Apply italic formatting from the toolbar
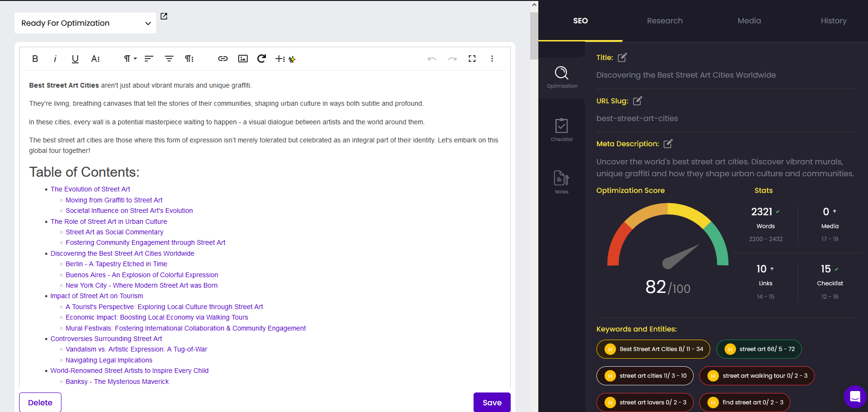Screen dimensions: 868x412 coord(55,59)
